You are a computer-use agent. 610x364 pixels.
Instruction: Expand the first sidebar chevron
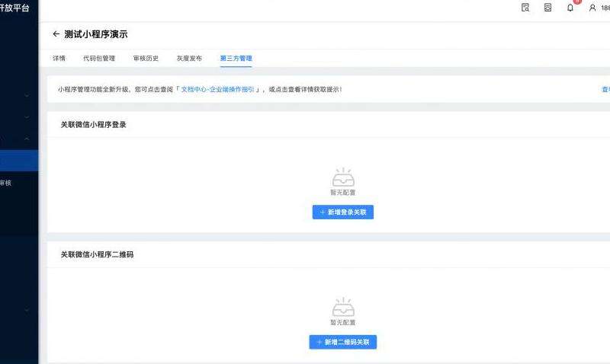pos(27,96)
